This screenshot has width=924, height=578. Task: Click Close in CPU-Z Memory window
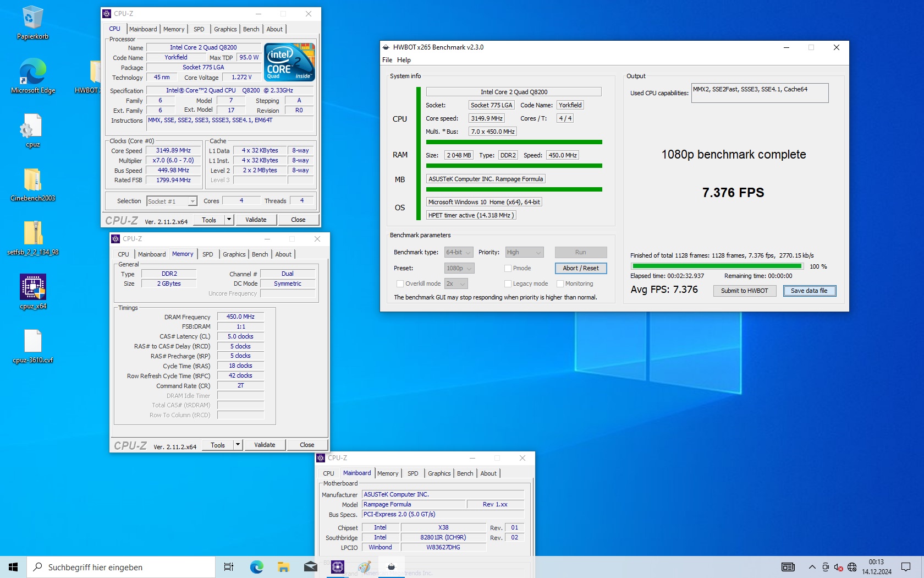[x=307, y=445]
